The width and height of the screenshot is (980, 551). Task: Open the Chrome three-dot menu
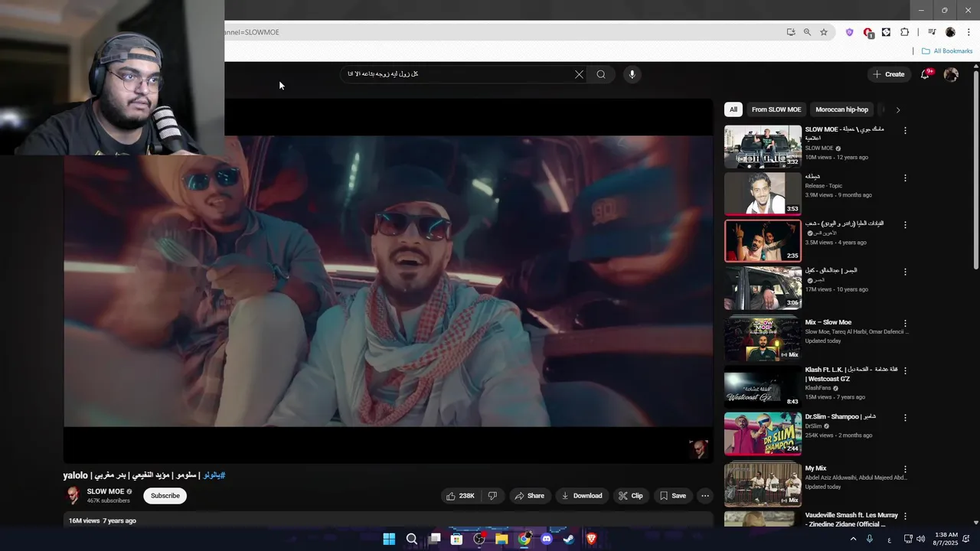pos(969,32)
